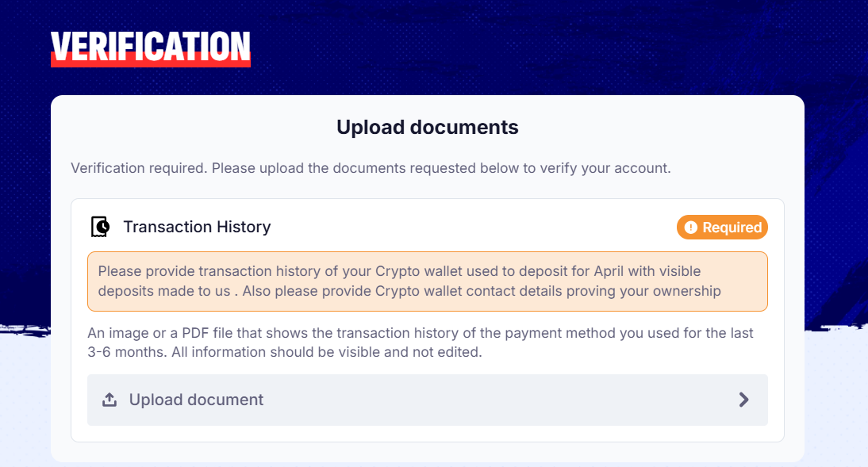Click white card area below Upload document row
The image size is (868, 467).
[427, 434]
